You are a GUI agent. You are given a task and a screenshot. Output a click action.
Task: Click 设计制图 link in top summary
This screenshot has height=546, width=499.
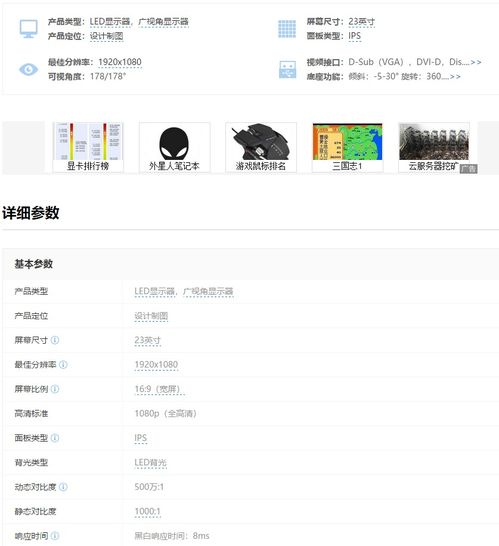[x=107, y=36]
